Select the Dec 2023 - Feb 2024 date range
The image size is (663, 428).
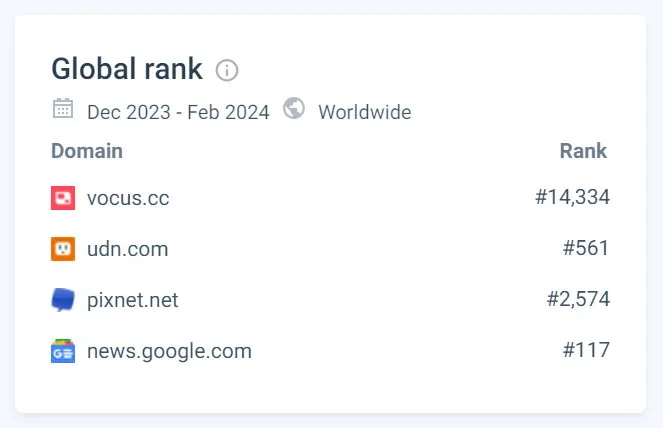coord(178,112)
